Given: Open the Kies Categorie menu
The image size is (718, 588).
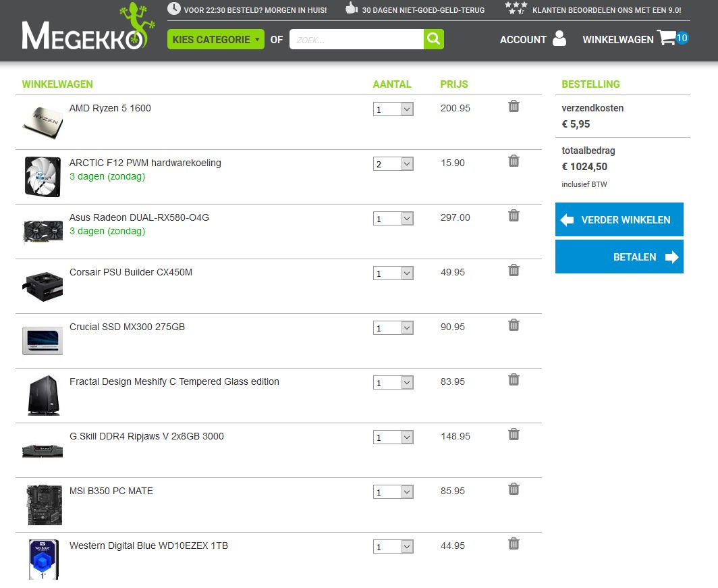Looking at the screenshot, I should point(215,40).
